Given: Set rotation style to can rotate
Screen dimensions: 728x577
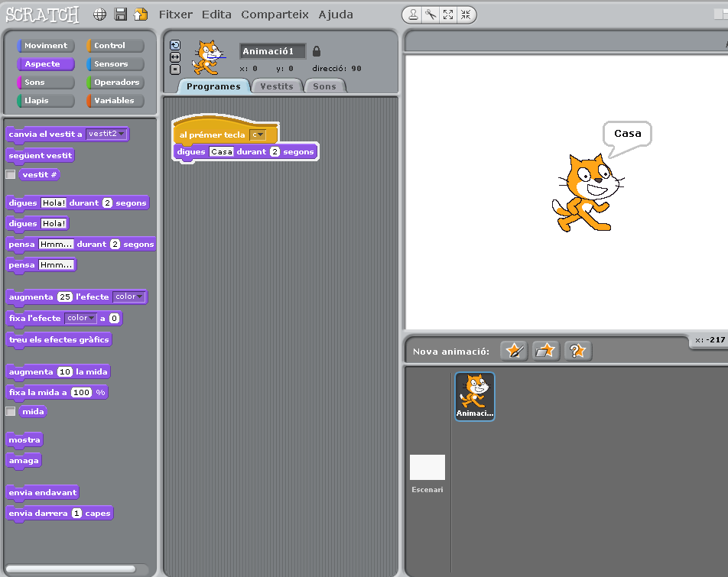Looking at the screenshot, I should pos(175,45).
